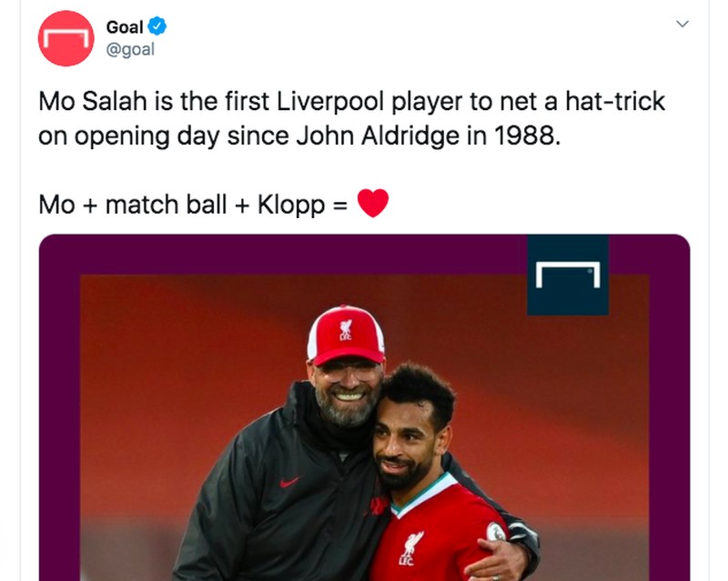
Task: Open the @goal profile handle
Action: click(133, 49)
